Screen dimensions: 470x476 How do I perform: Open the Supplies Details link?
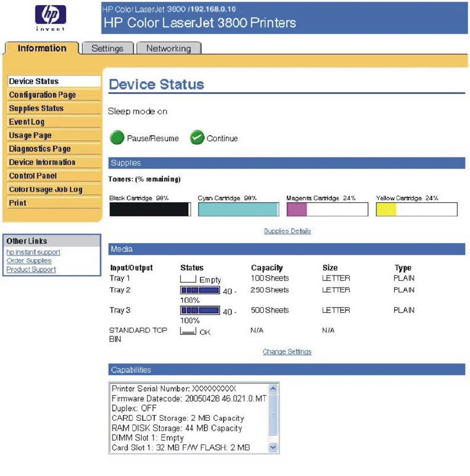pos(287,231)
